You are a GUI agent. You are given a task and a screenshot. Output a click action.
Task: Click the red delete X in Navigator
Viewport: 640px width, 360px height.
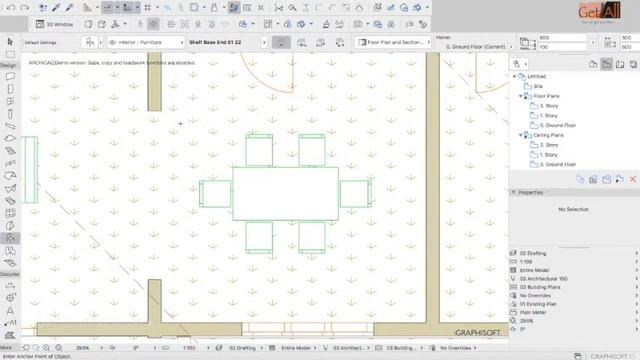pyautogui.click(x=633, y=179)
